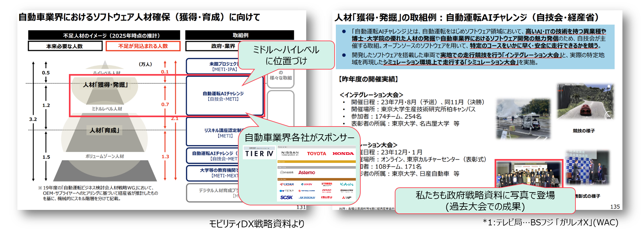Click the HONDA logo
Image resolution: width=644 pixels, height=235 pixels.
(343, 154)
